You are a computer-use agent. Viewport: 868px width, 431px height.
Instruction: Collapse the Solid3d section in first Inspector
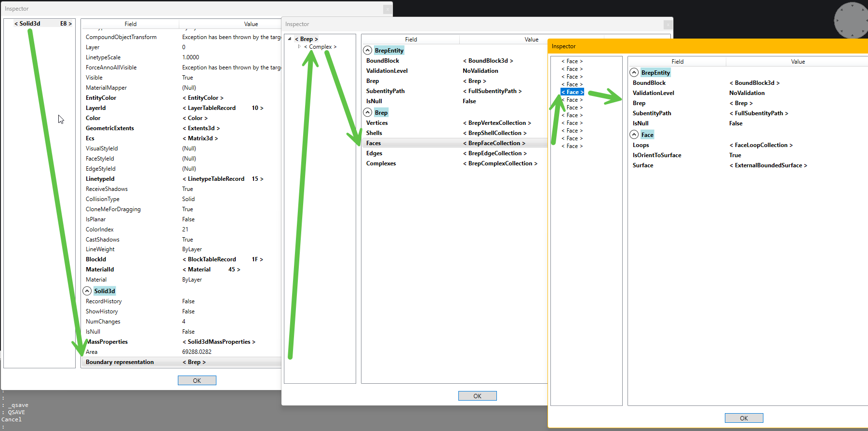[87, 291]
